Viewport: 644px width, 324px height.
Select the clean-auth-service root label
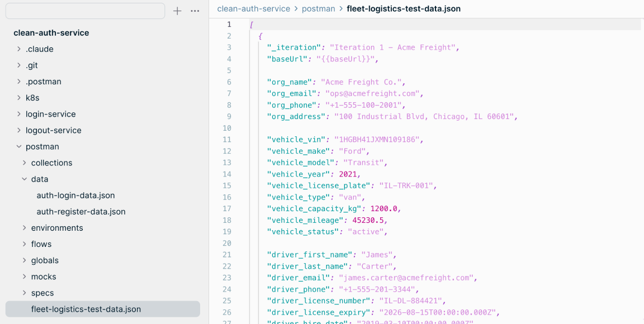tap(51, 33)
